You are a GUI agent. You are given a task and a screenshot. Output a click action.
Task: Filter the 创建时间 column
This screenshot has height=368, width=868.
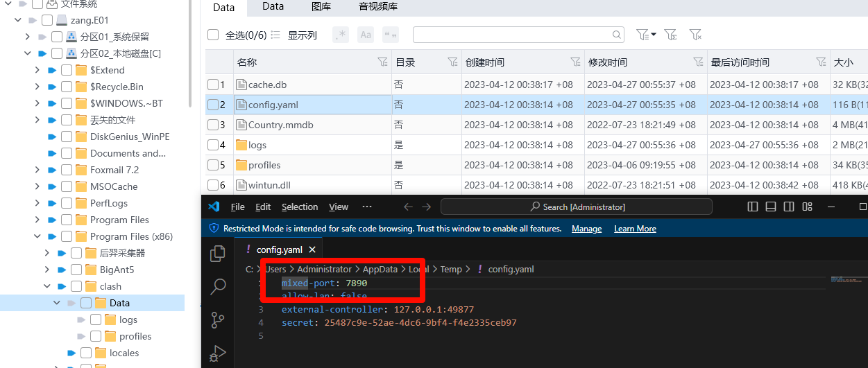click(575, 62)
